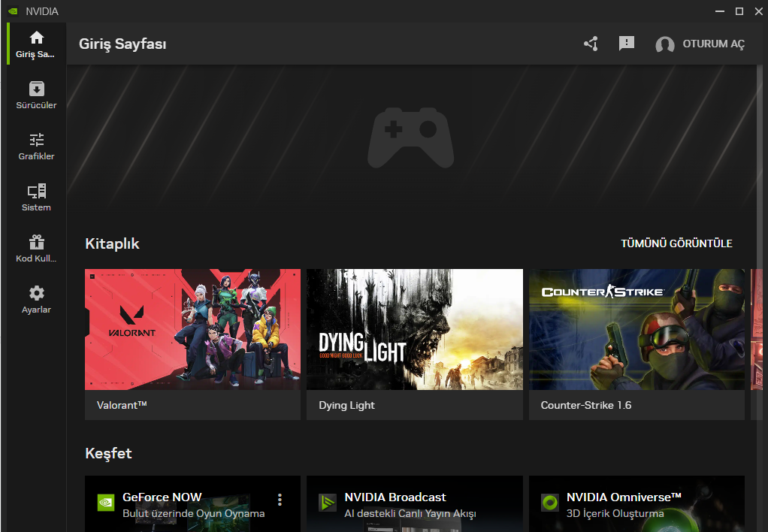Open the Counter-Strike 1.6 artwork thumbnail

tap(636, 329)
